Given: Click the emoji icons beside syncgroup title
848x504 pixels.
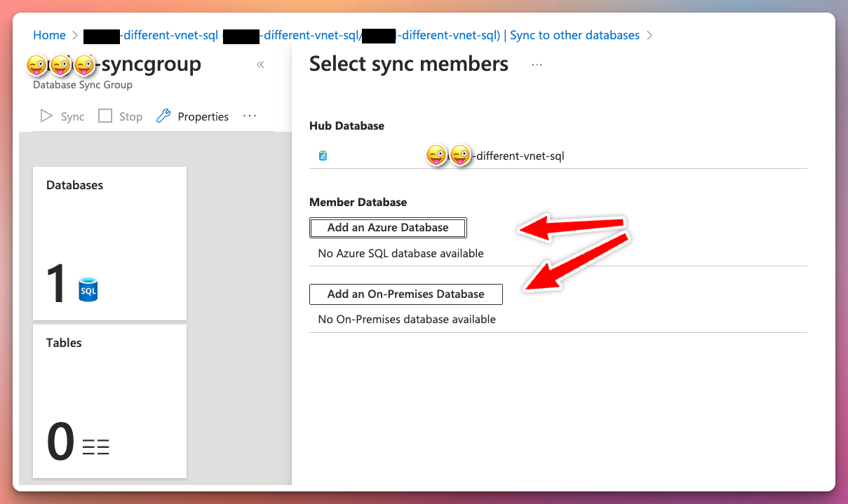Looking at the screenshot, I should click(x=60, y=65).
